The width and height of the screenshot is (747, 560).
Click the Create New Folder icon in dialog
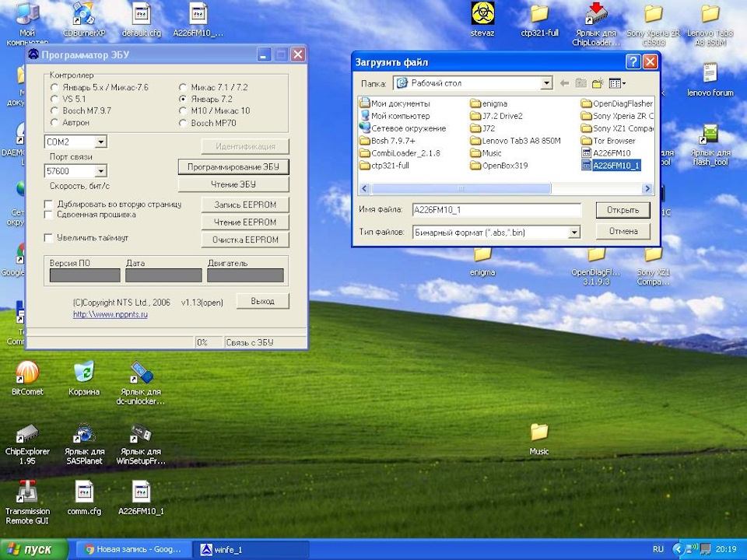coord(598,83)
